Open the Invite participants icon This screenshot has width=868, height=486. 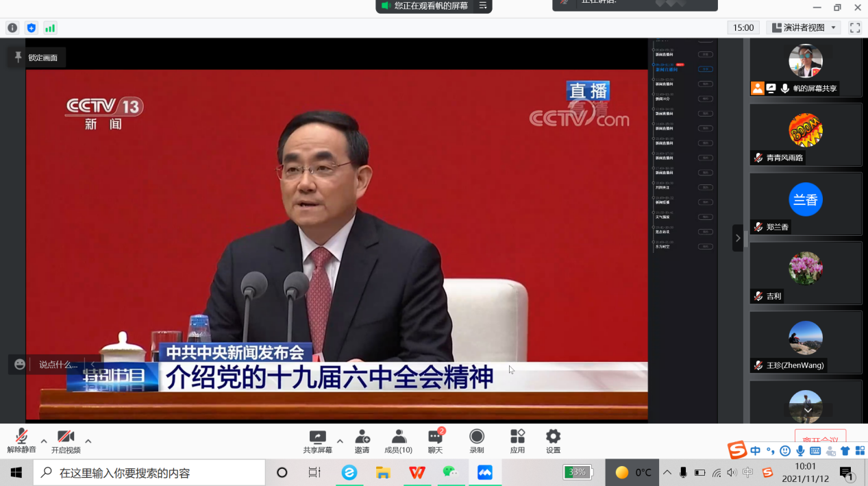[362, 441]
